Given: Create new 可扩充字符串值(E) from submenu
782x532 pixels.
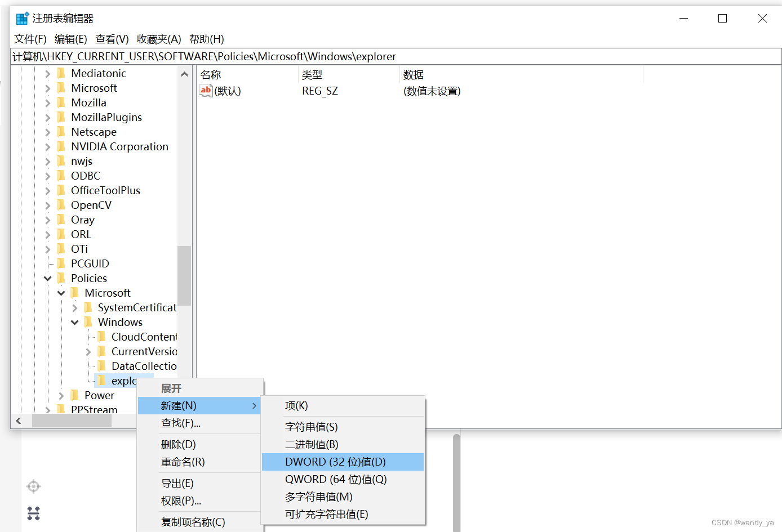Looking at the screenshot, I should coord(343,515).
